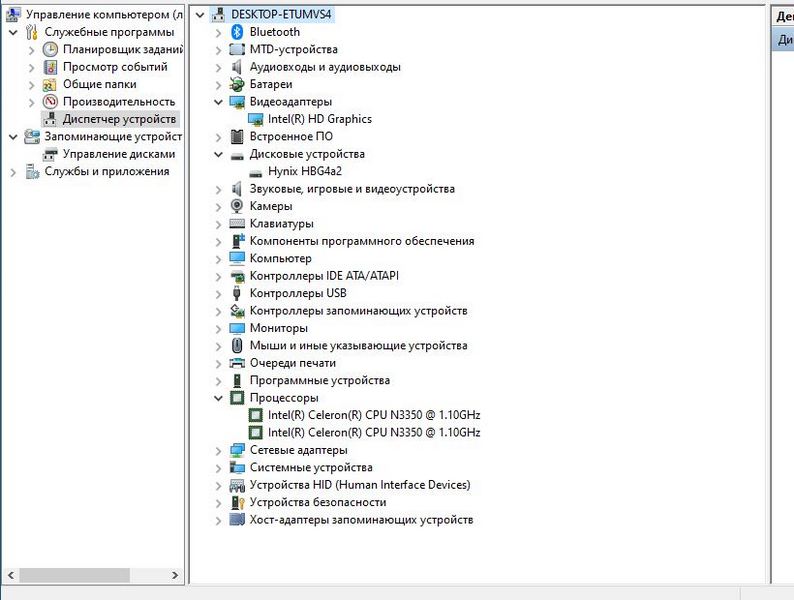Screen dimensions: 794x600
Task: Collapse the Видеоадаптеры category
Action: [219, 102]
